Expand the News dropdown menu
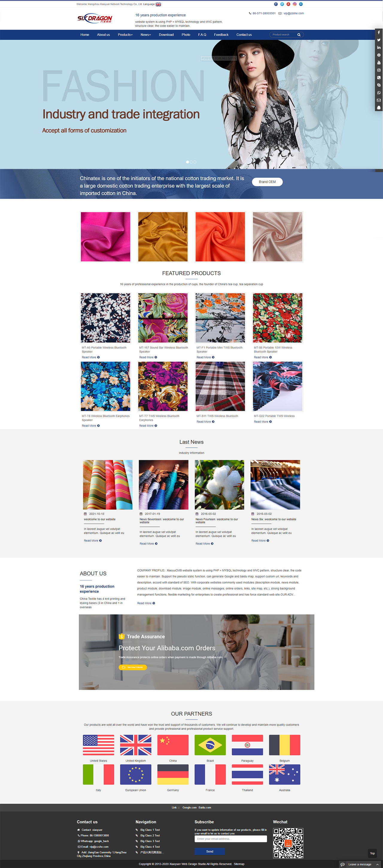Image resolution: width=383 pixels, height=868 pixels. pos(145,35)
